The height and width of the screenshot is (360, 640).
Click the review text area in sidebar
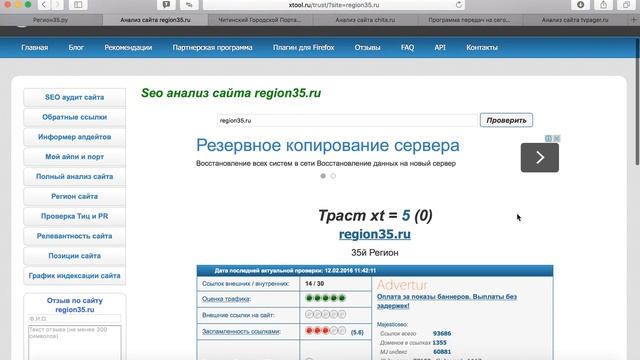click(x=75, y=342)
